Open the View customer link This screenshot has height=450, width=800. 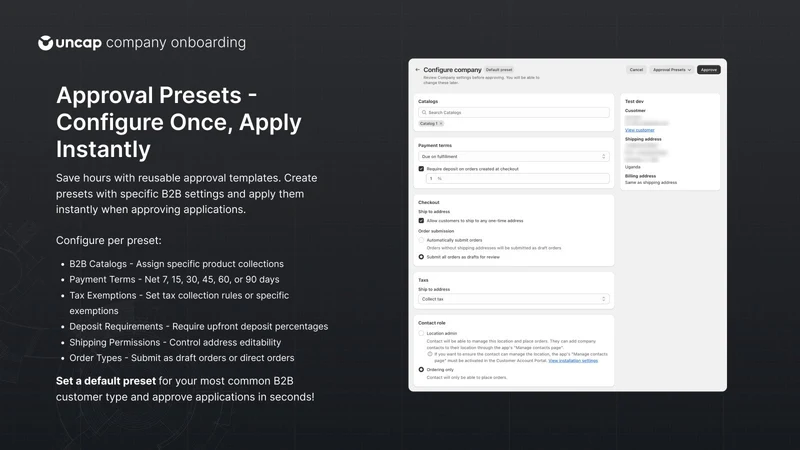[x=639, y=130]
